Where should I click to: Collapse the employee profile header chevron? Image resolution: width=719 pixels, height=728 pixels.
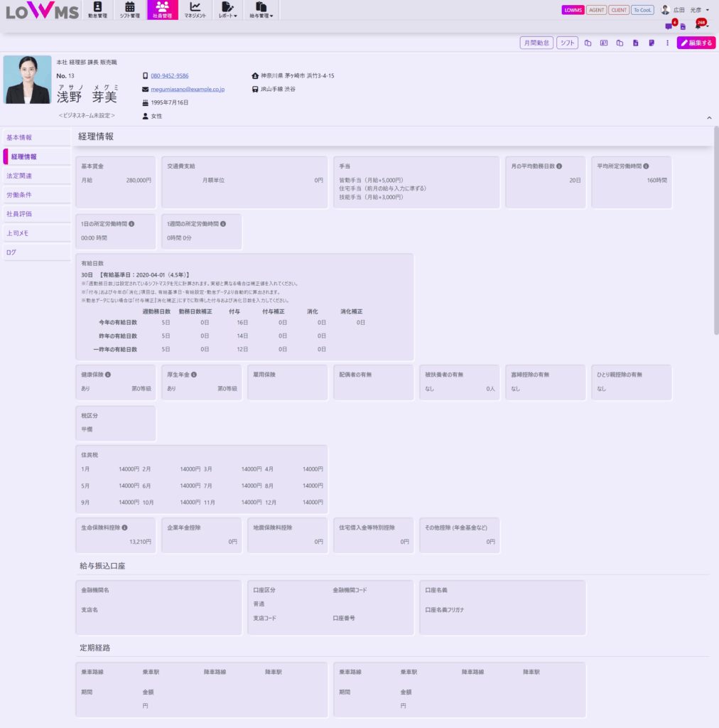pos(708,117)
